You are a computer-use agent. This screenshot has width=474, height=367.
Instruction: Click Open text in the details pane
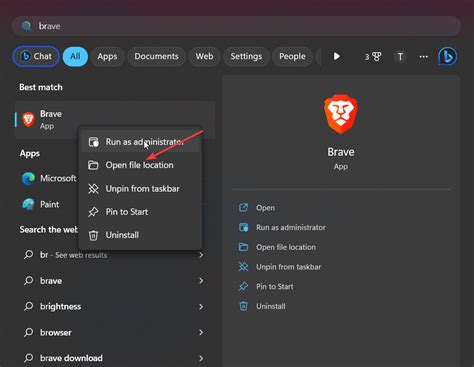[265, 208]
